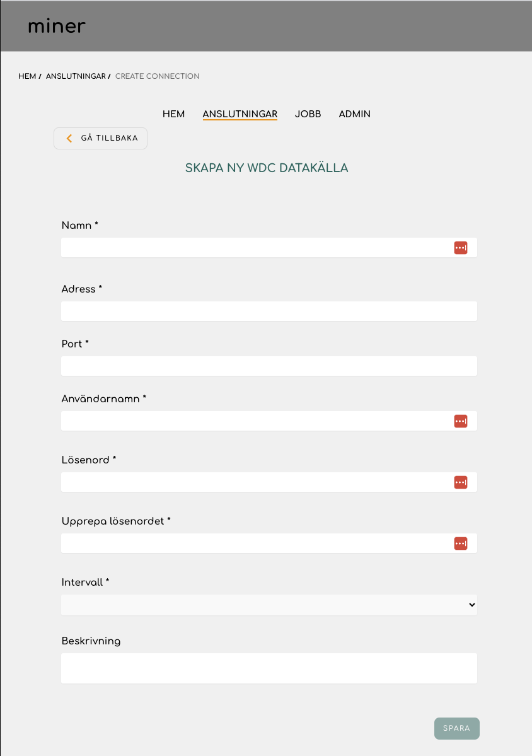Follow the ANSLUTNINGAR breadcrumb link
This screenshot has height=756, width=532.
pos(76,76)
